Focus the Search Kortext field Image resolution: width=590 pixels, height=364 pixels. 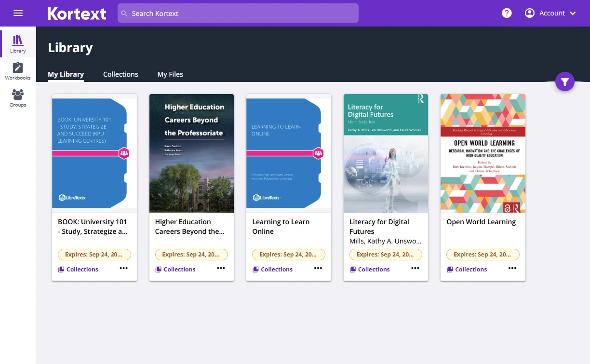(238, 13)
